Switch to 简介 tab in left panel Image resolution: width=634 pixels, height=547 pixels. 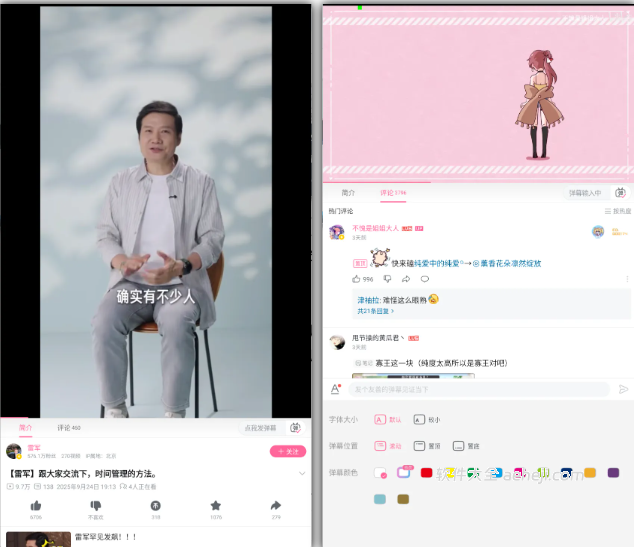(x=25, y=427)
